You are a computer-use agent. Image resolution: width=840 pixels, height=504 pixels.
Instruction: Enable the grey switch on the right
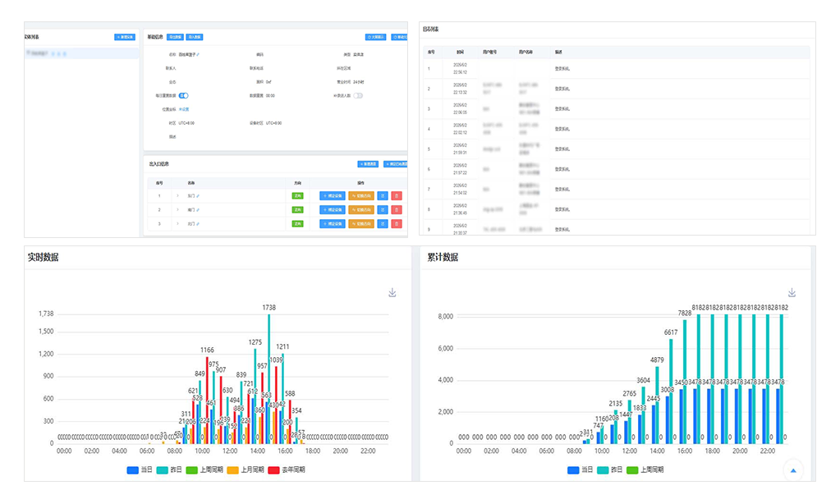tap(358, 96)
